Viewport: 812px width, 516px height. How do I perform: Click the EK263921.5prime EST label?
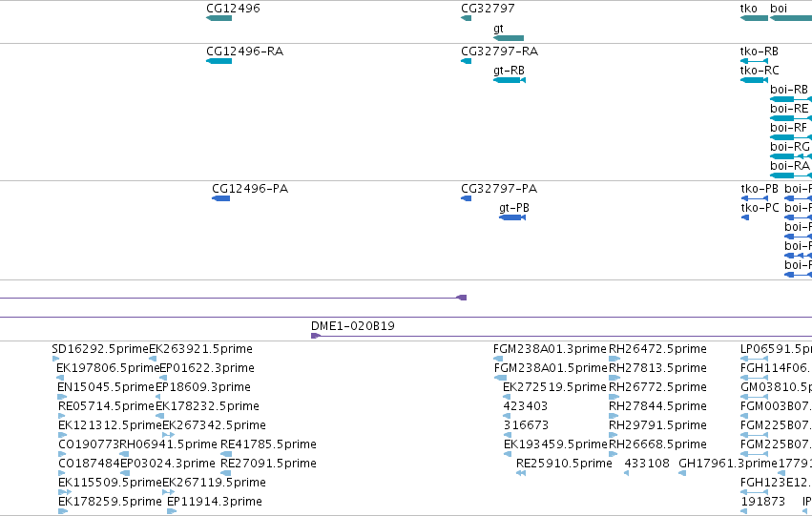click(x=200, y=349)
